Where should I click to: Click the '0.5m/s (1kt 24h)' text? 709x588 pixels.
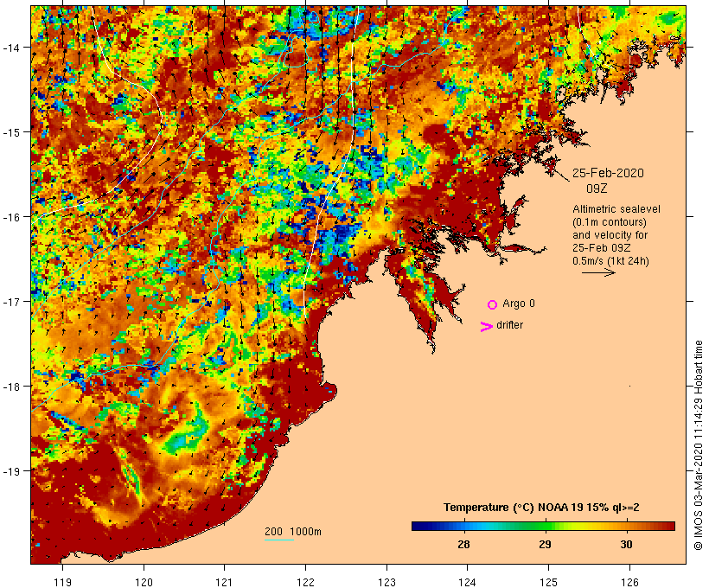610,261
